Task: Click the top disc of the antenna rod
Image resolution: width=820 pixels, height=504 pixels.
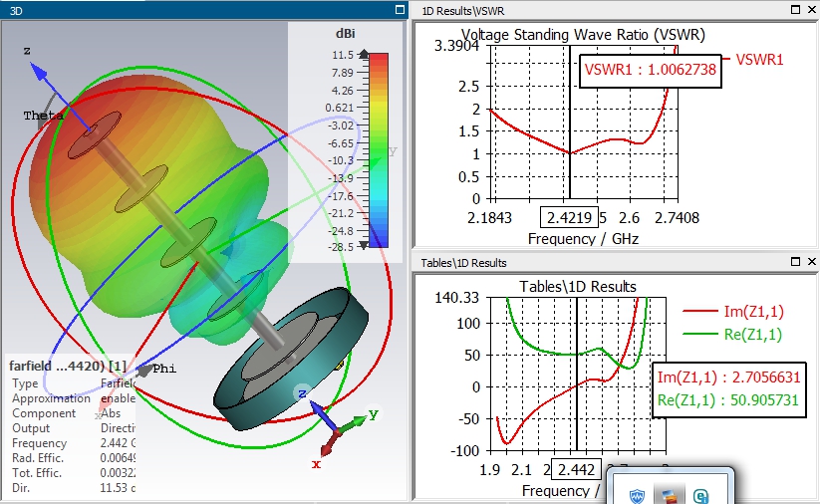Action: point(94,134)
